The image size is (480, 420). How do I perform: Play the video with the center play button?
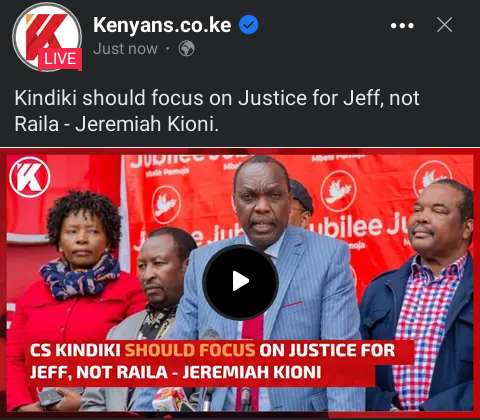click(240, 282)
